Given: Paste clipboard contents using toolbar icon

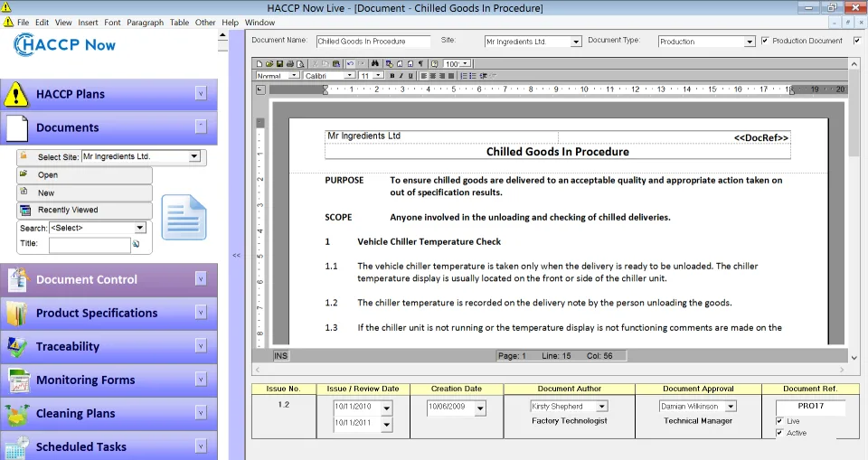Looking at the screenshot, I should [336, 63].
